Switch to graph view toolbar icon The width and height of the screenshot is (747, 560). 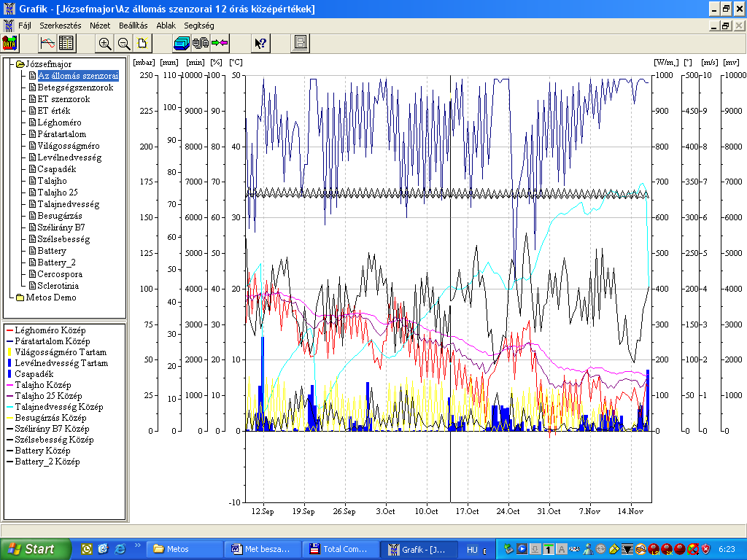47,44
